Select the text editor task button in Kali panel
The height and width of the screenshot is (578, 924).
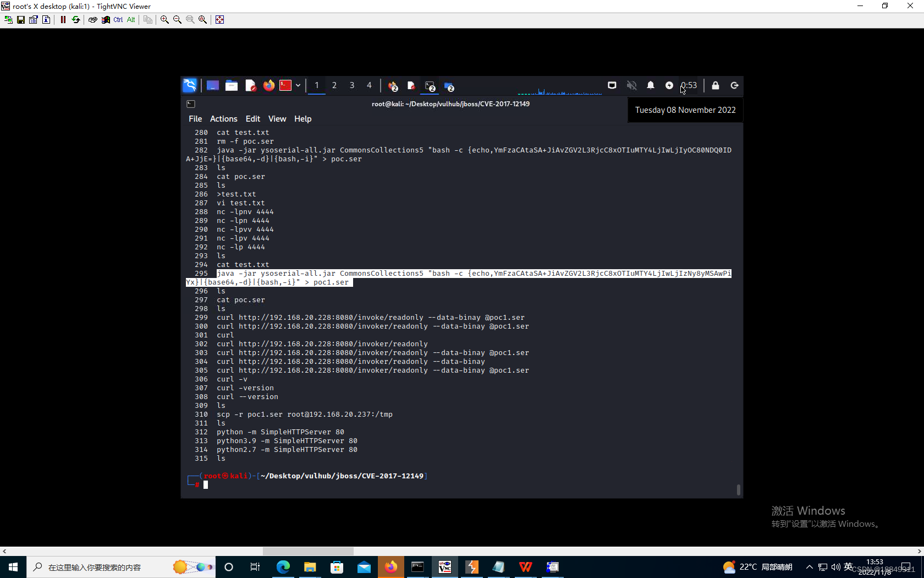click(411, 85)
